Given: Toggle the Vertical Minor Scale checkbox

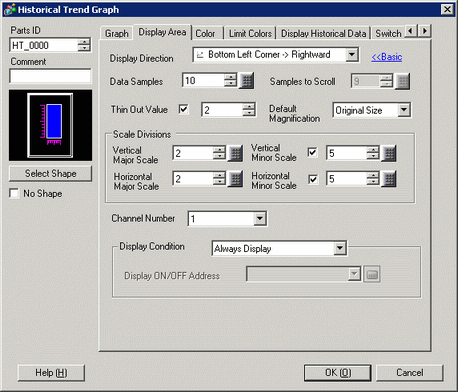Looking at the screenshot, I should [x=312, y=153].
